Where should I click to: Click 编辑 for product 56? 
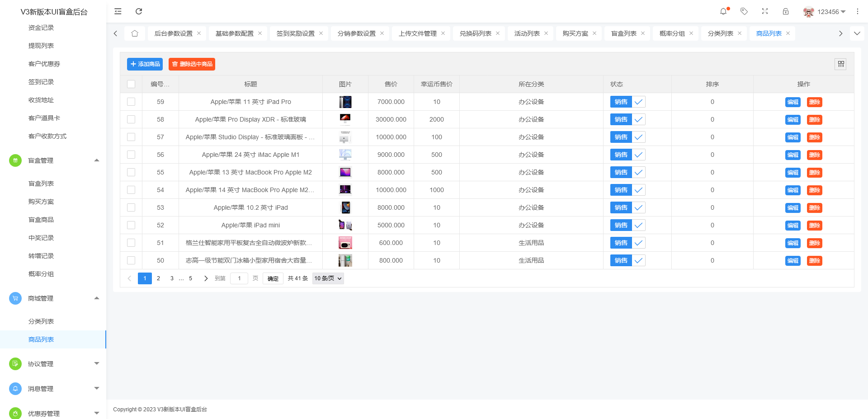coord(793,155)
